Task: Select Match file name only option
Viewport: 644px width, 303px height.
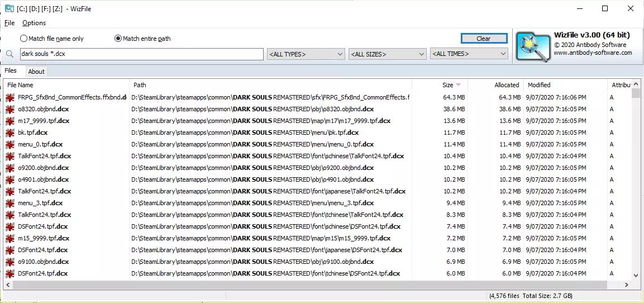Action: coord(52,39)
